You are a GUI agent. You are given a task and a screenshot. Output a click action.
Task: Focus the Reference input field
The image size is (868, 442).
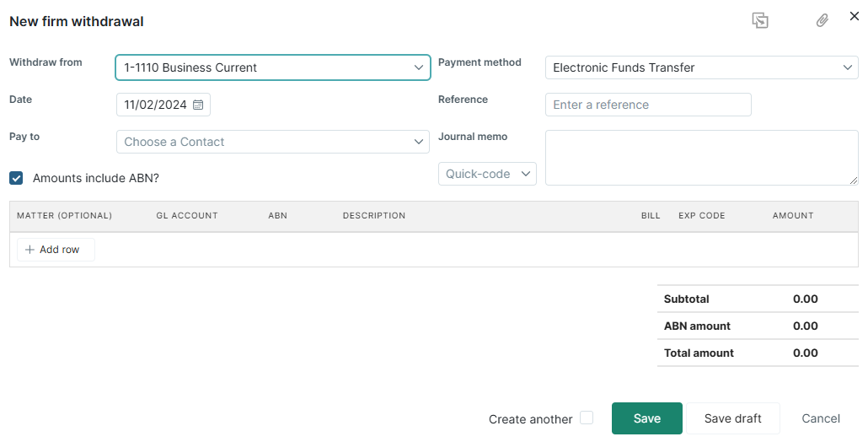648,105
